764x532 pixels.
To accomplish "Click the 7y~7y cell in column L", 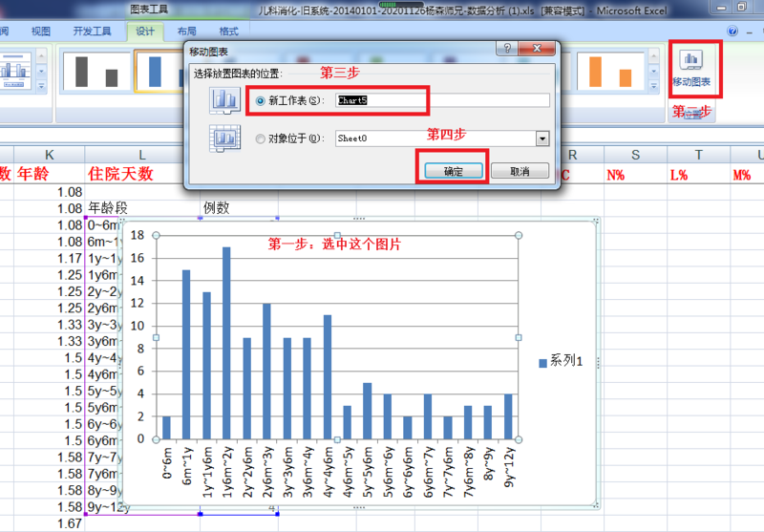I will click(104, 458).
